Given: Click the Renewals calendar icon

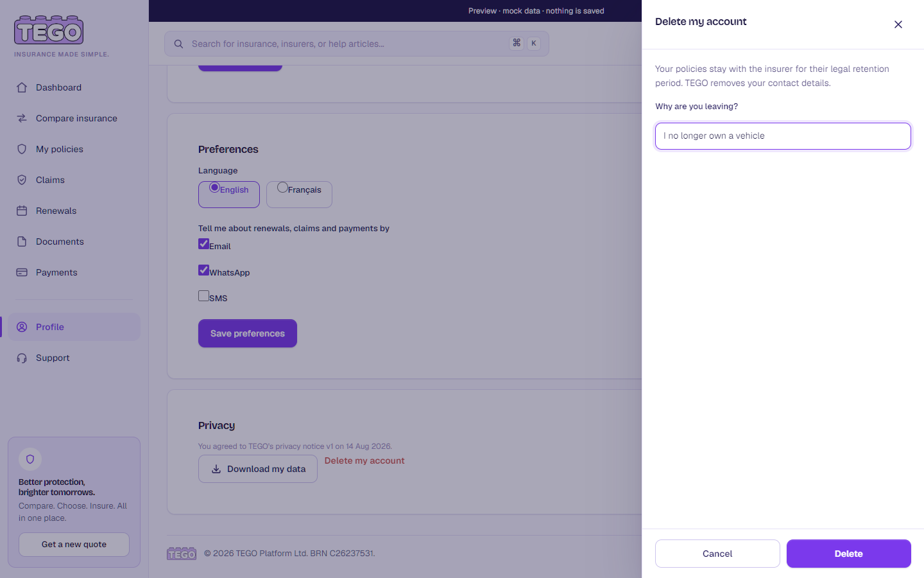Looking at the screenshot, I should pos(22,211).
